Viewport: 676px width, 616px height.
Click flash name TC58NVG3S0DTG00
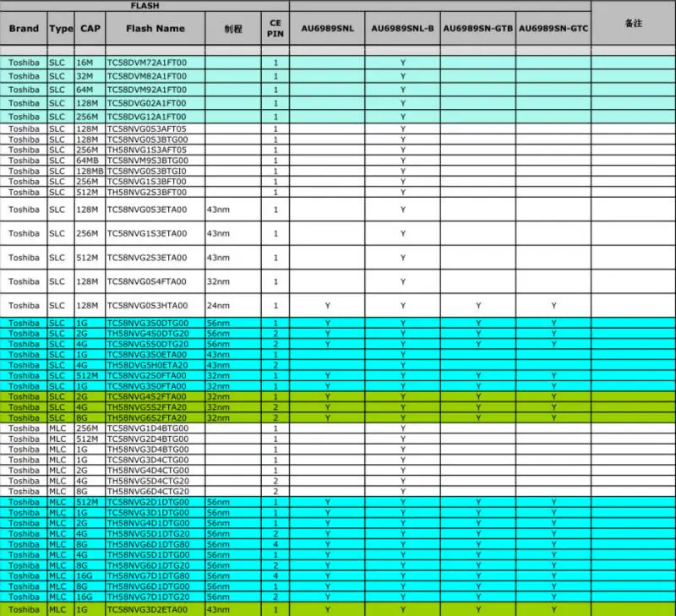pyautogui.click(x=148, y=323)
